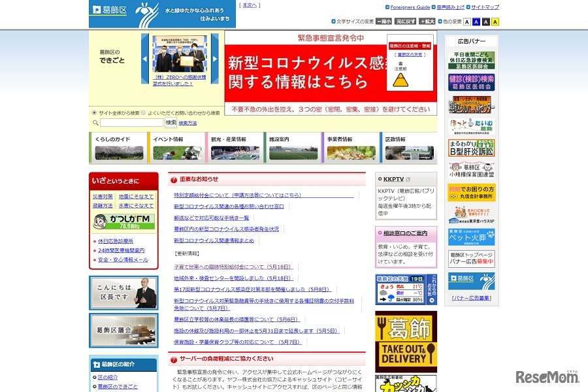Click the ペット火葬 ad banner
The width and height of the screenshot is (588, 392).
(471, 237)
